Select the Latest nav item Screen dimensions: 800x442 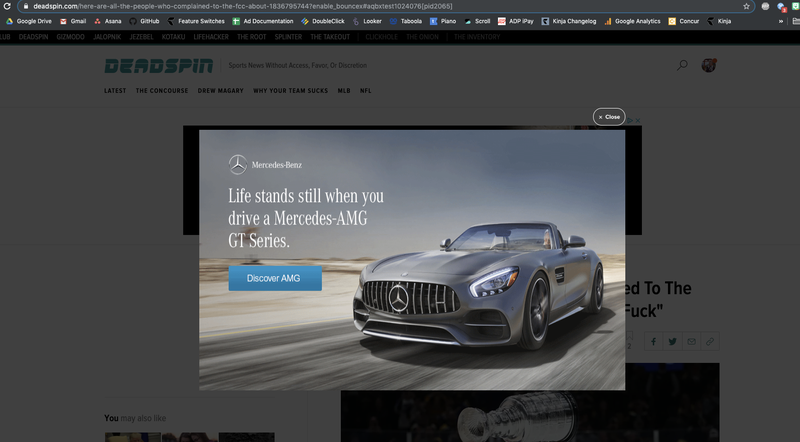[x=115, y=91]
